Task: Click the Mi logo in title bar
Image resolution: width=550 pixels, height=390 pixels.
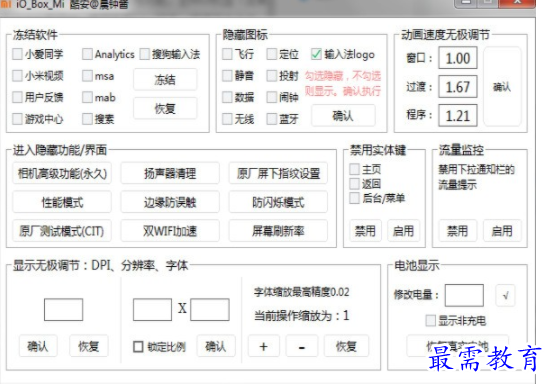Action: coord(6,4)
